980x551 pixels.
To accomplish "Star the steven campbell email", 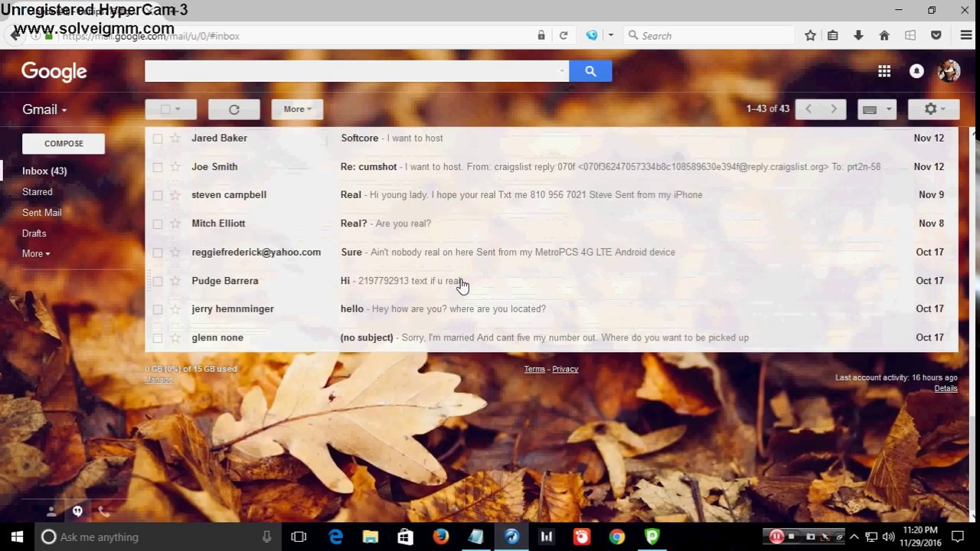I will 175,195.
